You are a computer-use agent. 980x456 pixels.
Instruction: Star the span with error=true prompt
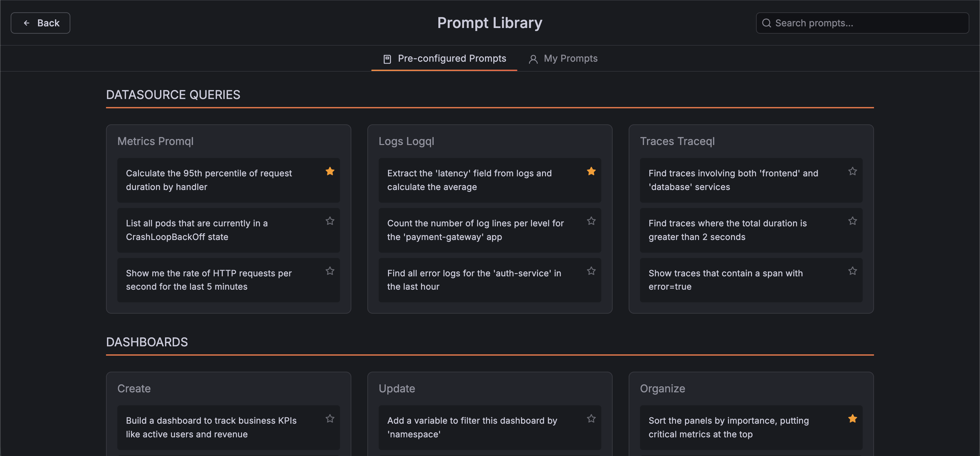click(x=853, y=271)
